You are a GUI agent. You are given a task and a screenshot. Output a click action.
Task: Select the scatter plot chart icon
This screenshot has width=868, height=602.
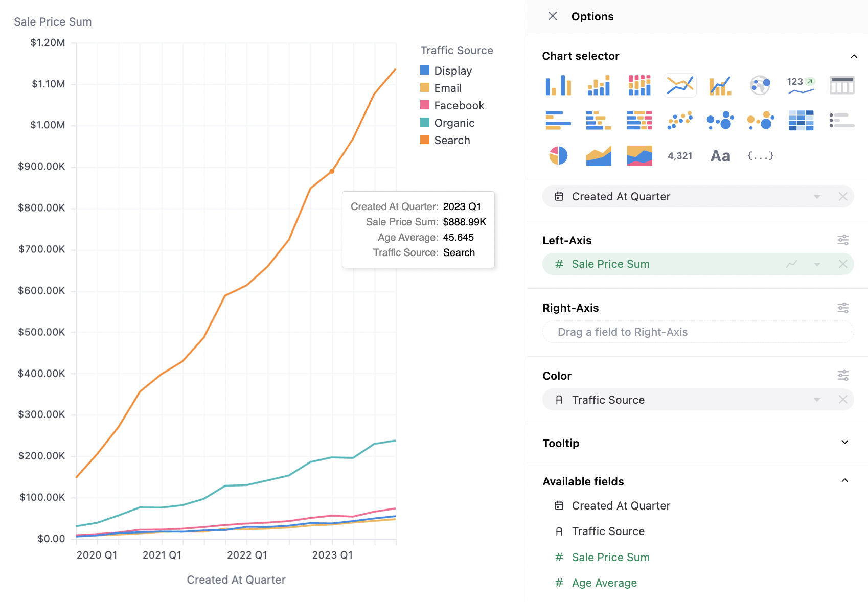pos(680,121)
